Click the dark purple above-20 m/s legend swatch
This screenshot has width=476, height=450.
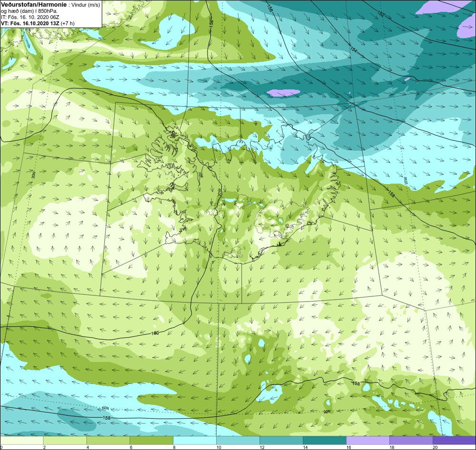[x=455, y=440]
